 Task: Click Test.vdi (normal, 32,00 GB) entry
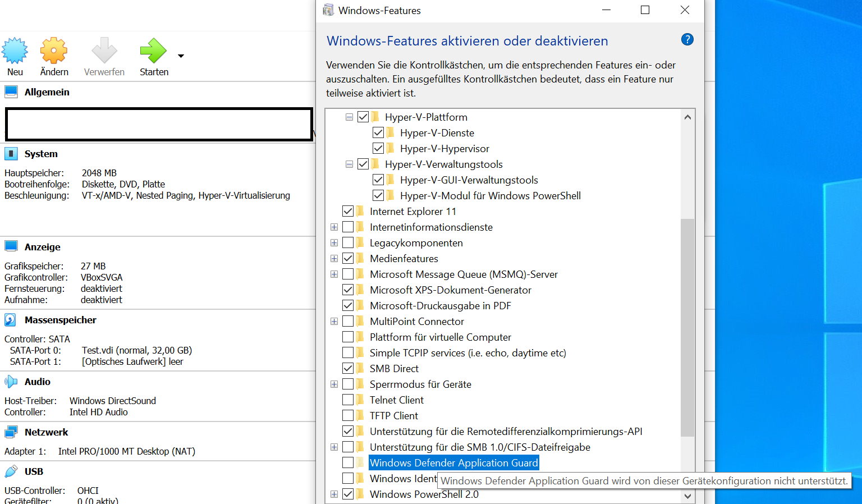[137, 350]
